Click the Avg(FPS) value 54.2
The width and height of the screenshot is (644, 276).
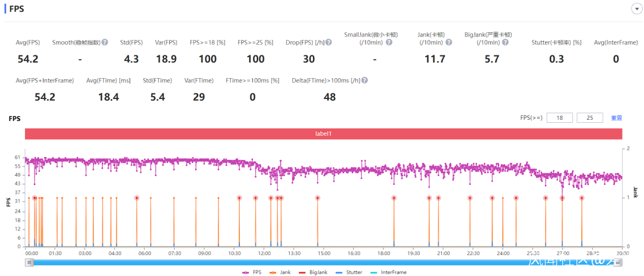tap(27, 59)
